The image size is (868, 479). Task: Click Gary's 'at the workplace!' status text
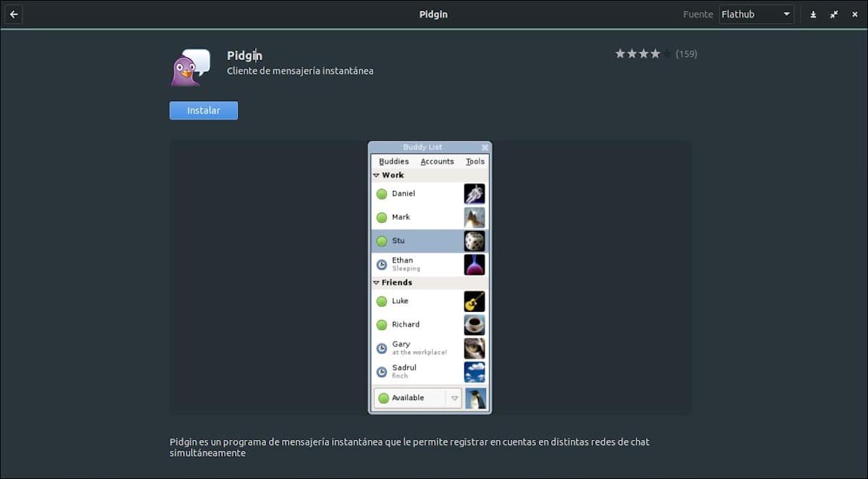(420, 353)
